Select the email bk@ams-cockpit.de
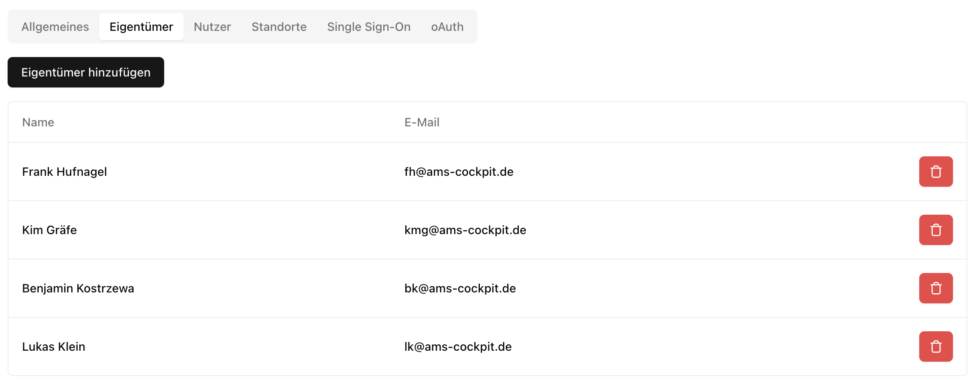Screen dimensions: 980x382 [x=460, y=288]
